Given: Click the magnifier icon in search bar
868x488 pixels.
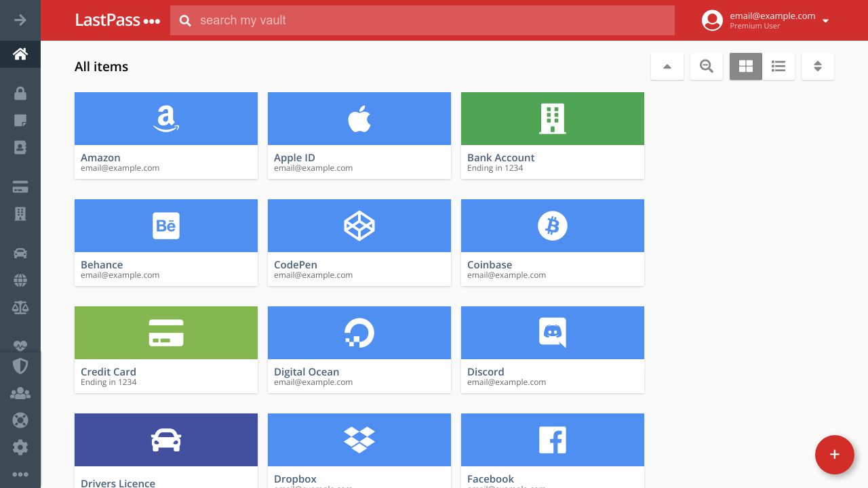Looking at the screenshot, I should 185,20.
